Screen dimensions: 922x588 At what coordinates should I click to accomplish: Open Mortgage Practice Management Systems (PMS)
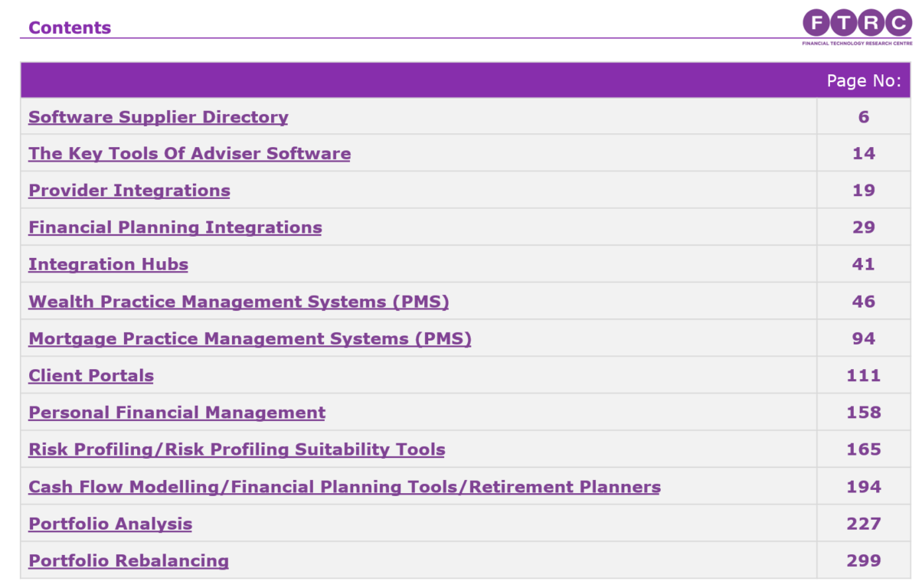[250, 338]
